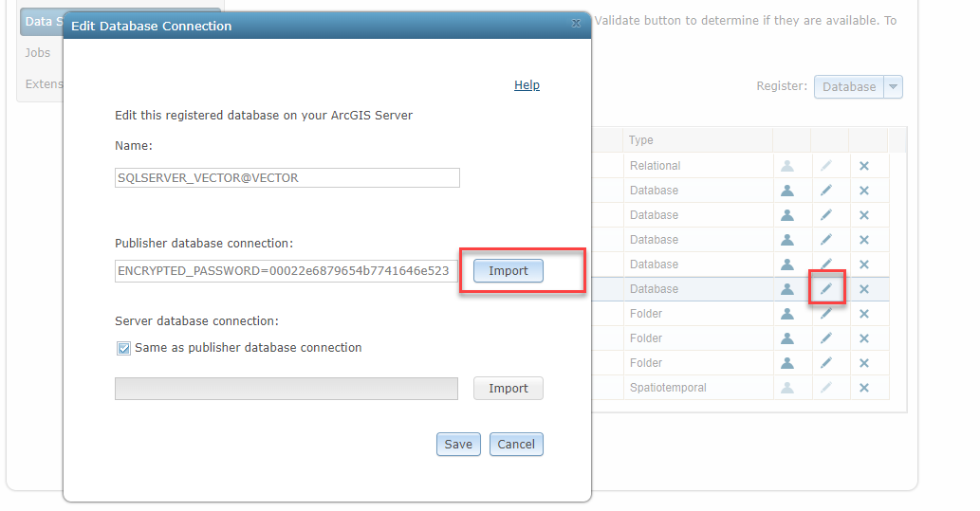Click the pencil icon in the highlighted Database row
980x511 pixels.
(826, 288)
